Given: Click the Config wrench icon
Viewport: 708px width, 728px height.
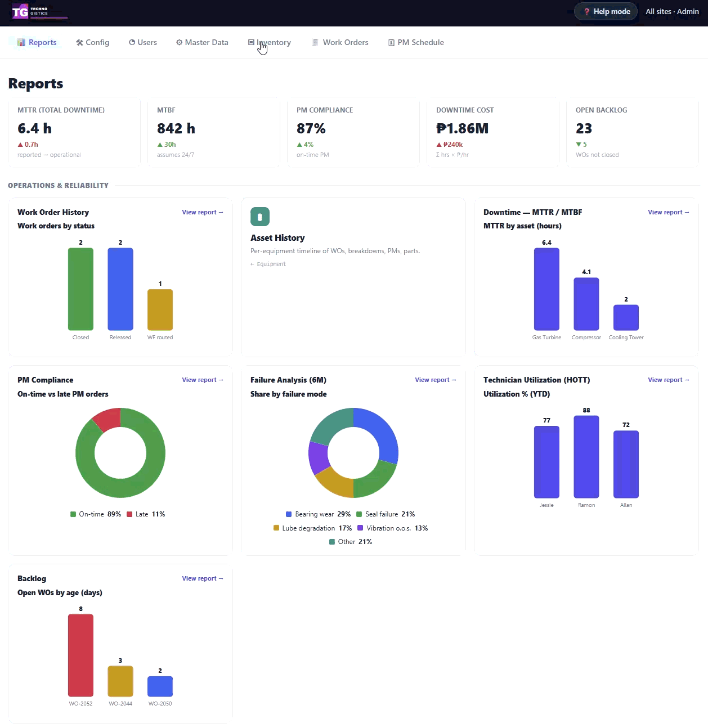Looking at the screenshot, I should click(80, 42).
